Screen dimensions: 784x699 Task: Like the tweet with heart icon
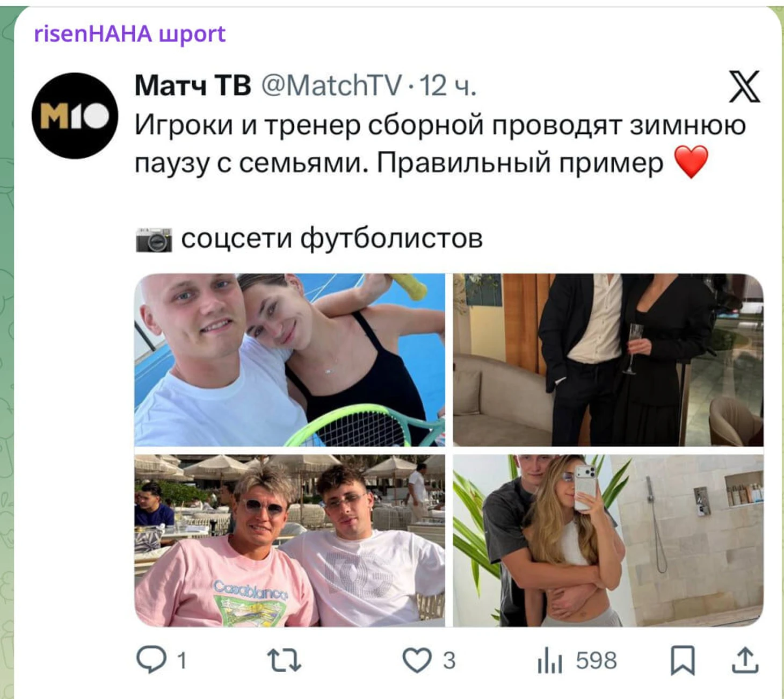point(417,660)
